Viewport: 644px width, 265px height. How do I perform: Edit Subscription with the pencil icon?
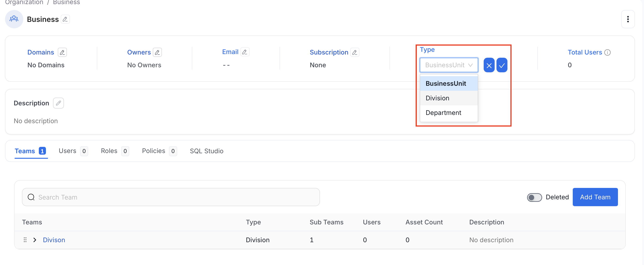[x=355, y=52]
